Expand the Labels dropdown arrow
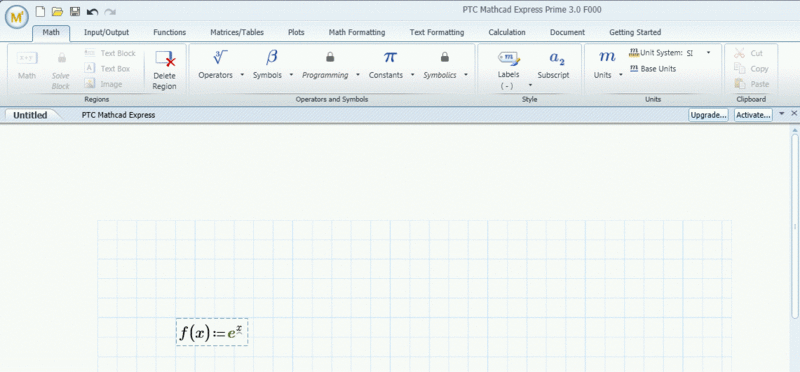Screen dimensions: 800x372 pyautogui.click(x=530, y=85)
